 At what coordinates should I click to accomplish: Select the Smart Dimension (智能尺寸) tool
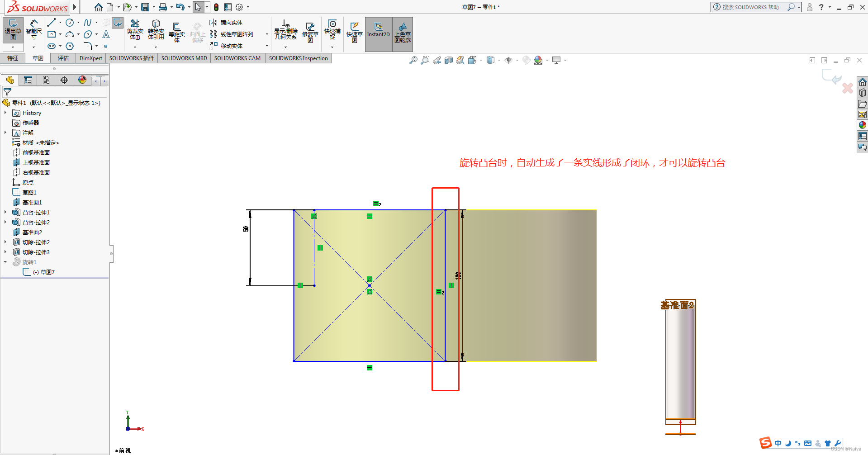point(33,30)
